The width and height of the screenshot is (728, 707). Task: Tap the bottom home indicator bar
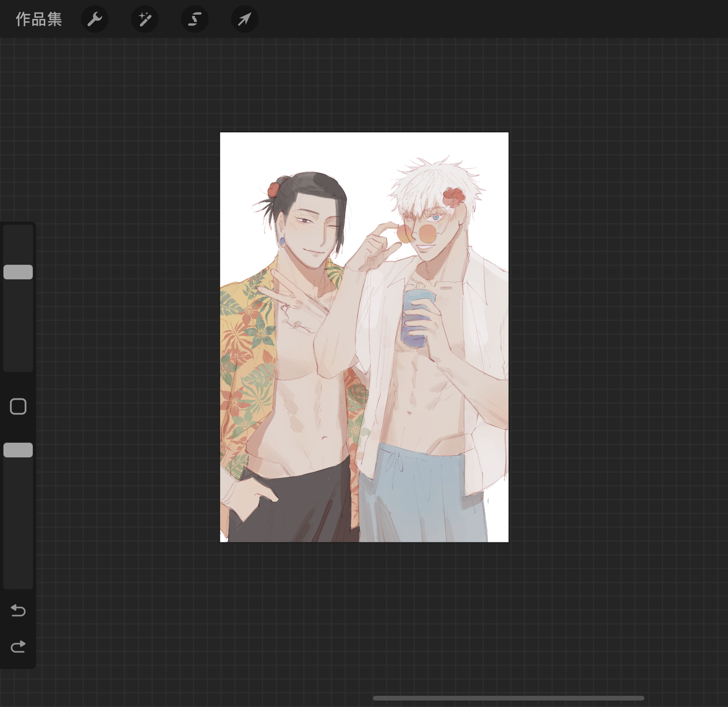click(x=509, y=698)
